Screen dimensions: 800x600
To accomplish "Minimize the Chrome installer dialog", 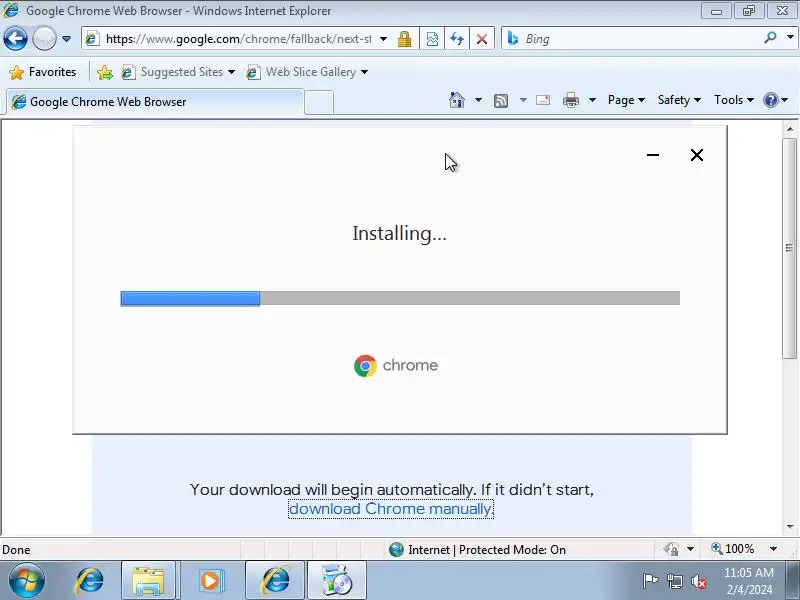I will (x=653, y=155).
